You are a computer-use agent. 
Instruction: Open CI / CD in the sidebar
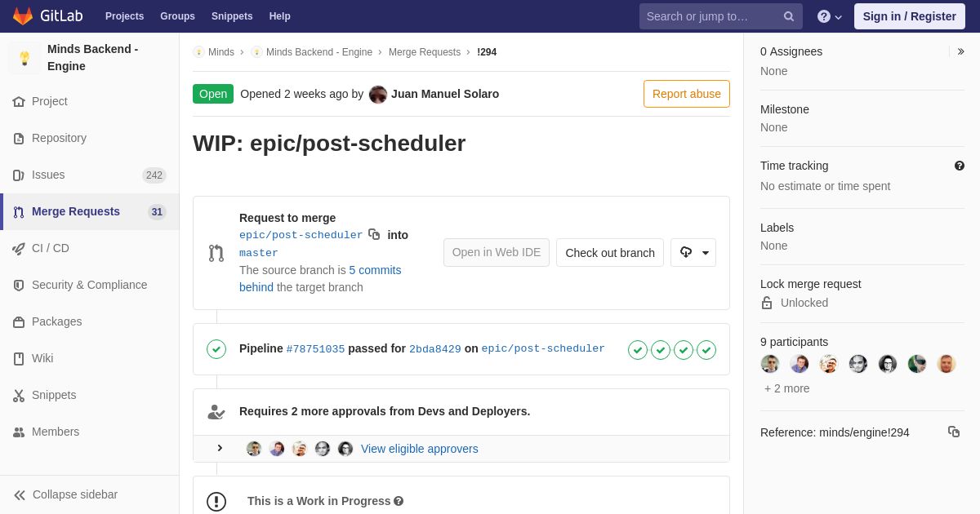click(x=90, y=248)
